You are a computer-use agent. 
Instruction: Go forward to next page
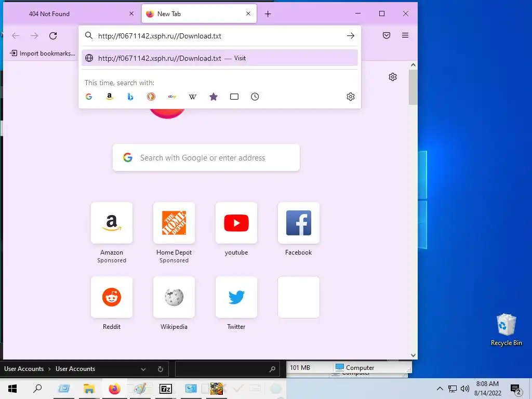coord(34,36)
